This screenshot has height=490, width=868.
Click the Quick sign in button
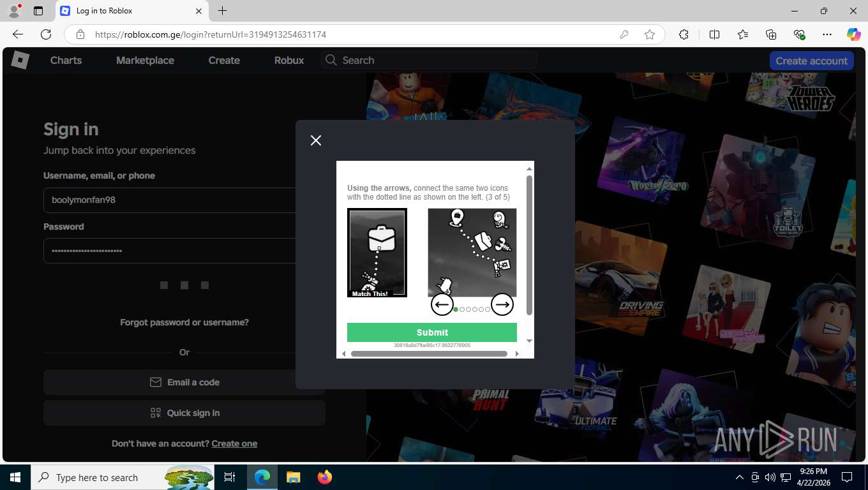point(184,413)
